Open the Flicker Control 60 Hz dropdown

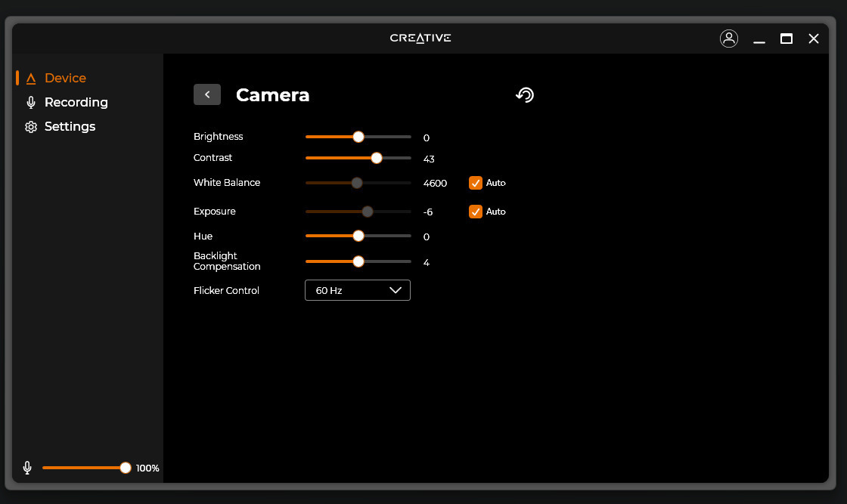pyautogui.click(x=357, y=290)
